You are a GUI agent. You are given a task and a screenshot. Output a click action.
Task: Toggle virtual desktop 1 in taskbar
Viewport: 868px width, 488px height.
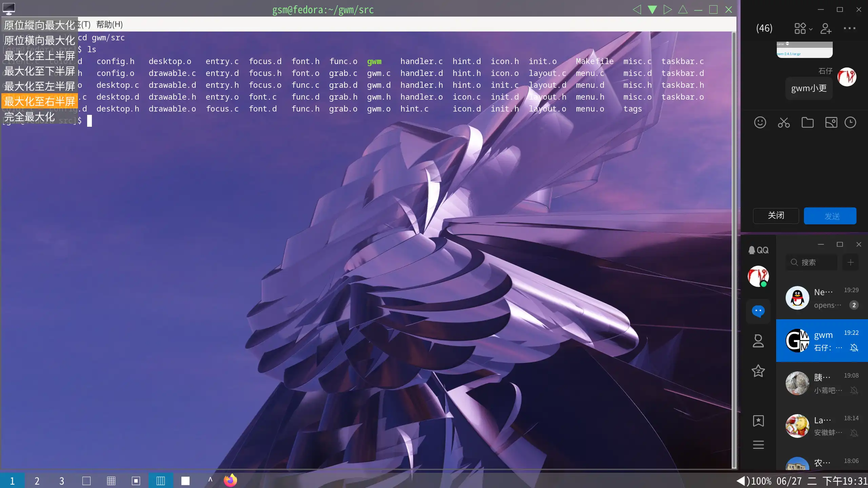click(x=12, y=480)
